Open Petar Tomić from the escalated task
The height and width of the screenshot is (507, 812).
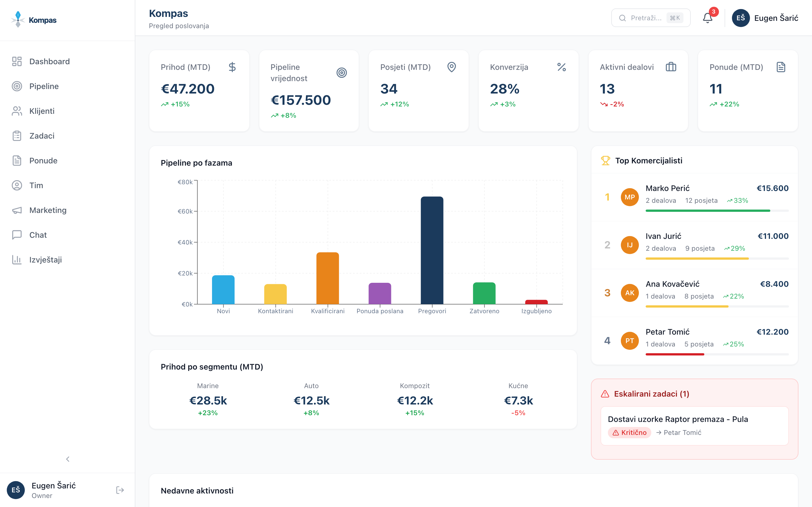click(x=682, y=433)
